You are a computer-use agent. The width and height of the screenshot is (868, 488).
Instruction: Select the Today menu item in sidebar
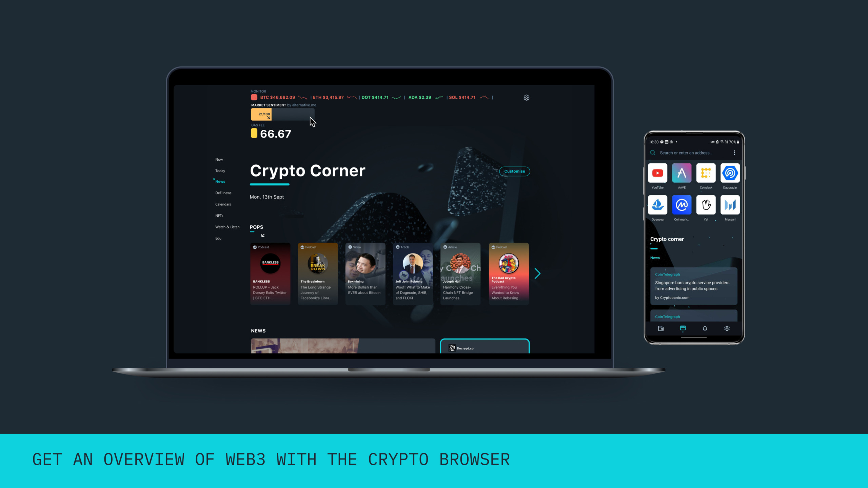tap(219, 170)
